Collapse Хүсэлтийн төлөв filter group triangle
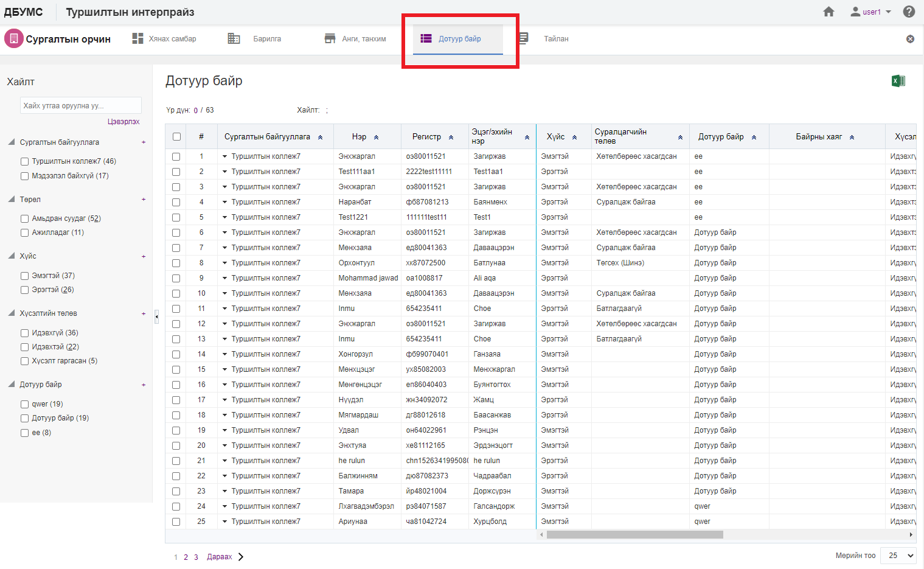The height and width of the screenshot is (569, 924). [x=12, y=313]
